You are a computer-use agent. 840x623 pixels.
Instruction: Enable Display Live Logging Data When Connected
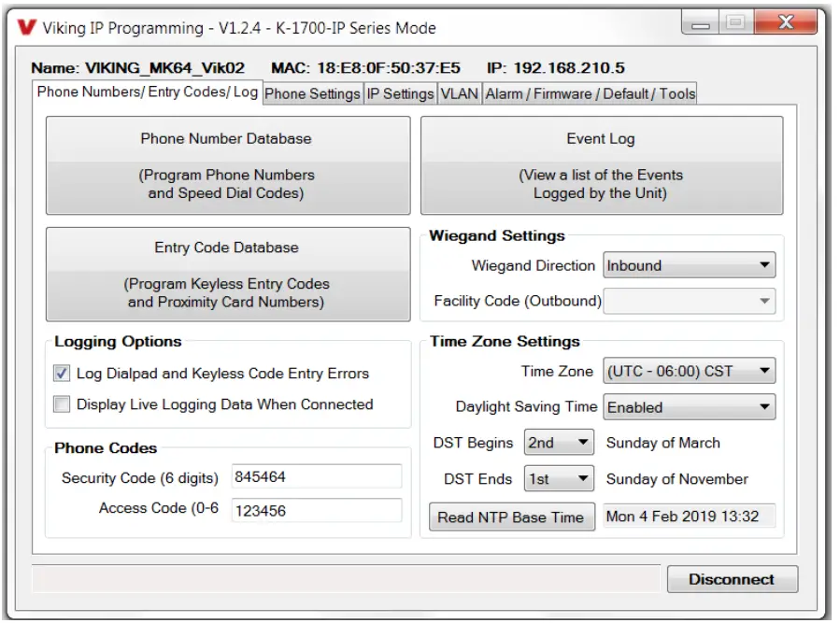(61, 404)
